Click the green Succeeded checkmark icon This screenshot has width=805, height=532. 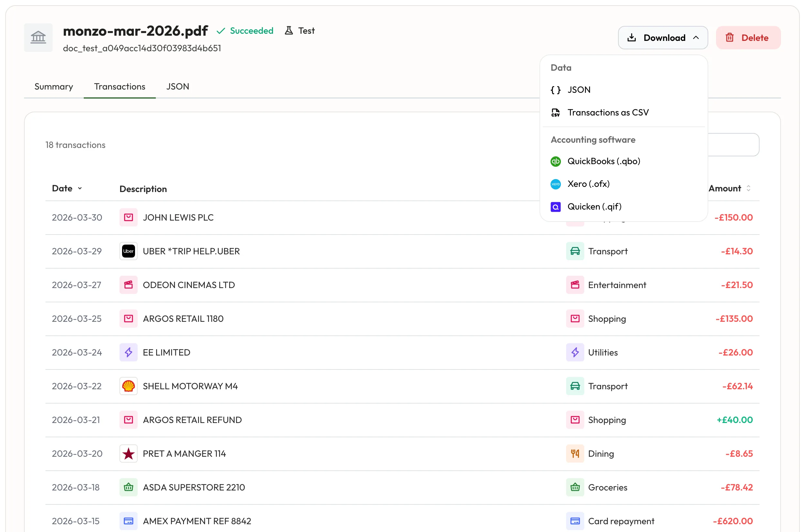(221, 31)
